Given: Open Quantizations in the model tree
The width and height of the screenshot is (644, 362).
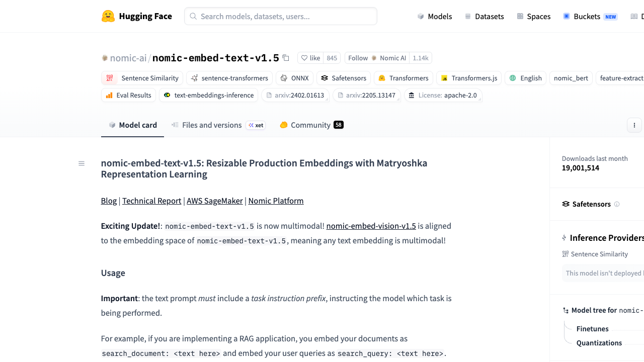Looking at the screenshot, I should point(599,343).
